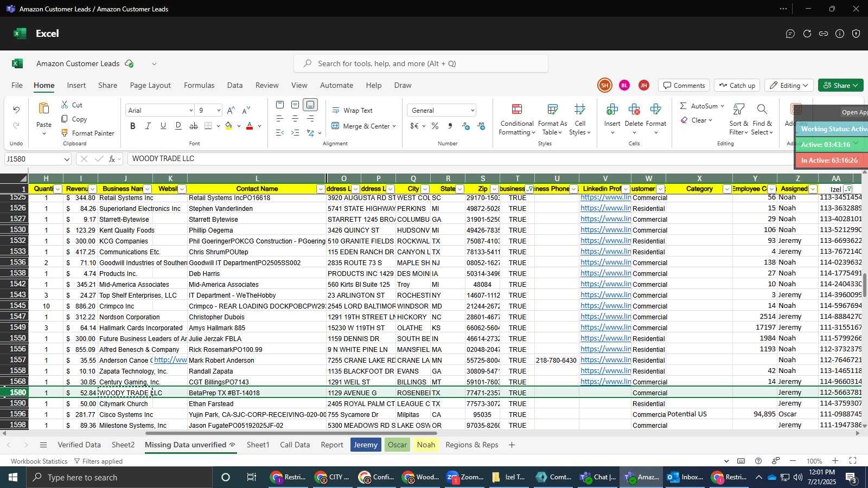Align text right in the cell
The height and width of the screenshot is (488, 868).
pos(310,118)
